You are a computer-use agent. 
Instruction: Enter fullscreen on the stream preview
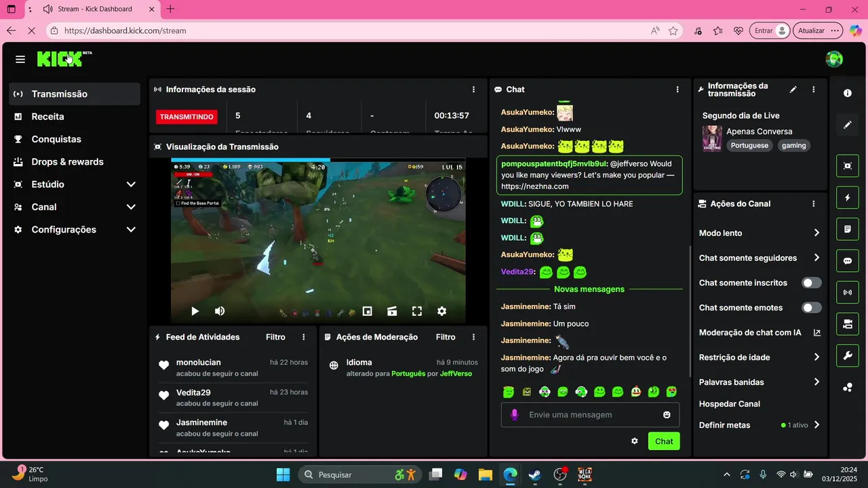click(x=417, y=311)
